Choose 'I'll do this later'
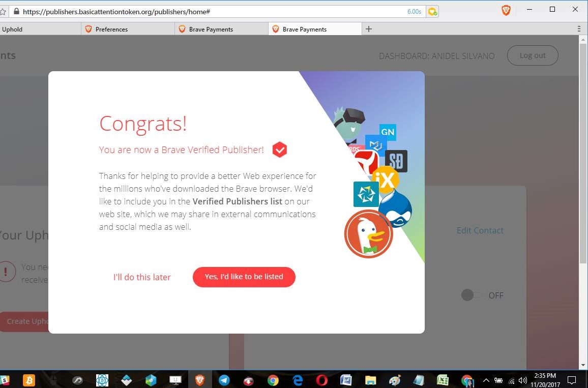588x388 pixels. pos(142,277)
